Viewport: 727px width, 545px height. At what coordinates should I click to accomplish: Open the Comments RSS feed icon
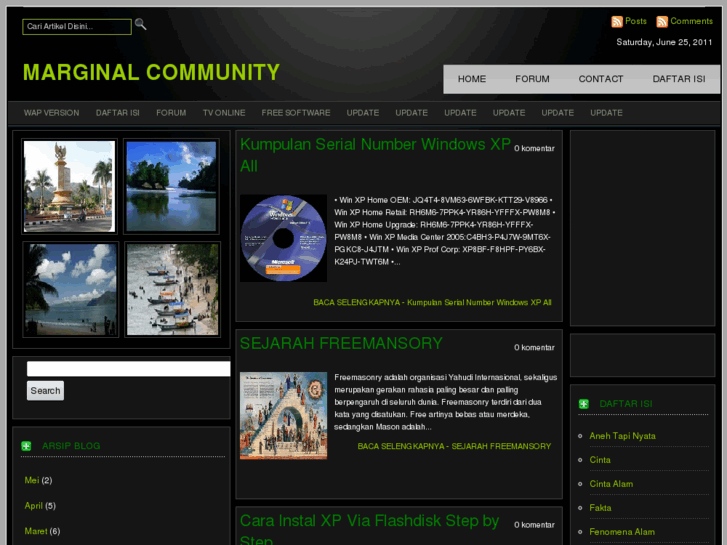click(x=662, y=21)
